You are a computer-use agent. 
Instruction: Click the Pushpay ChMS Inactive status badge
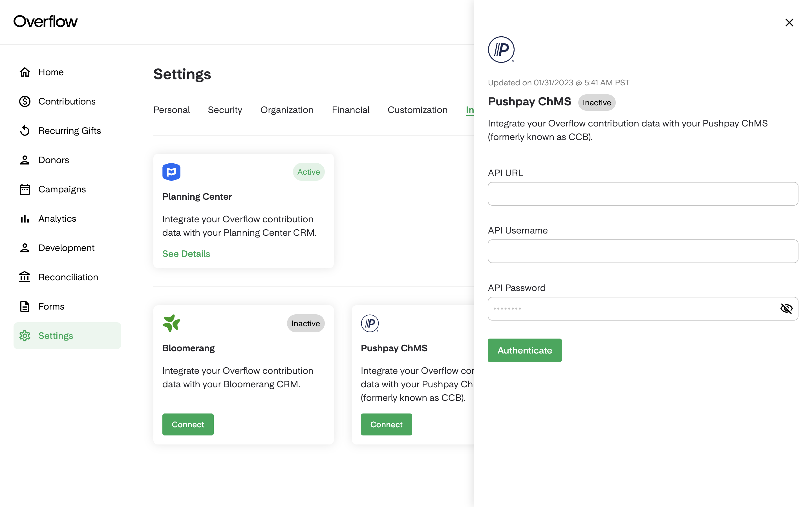click(597, 102)
